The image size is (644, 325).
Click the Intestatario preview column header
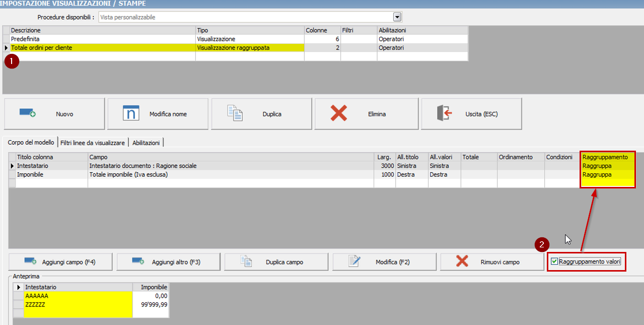78,287
